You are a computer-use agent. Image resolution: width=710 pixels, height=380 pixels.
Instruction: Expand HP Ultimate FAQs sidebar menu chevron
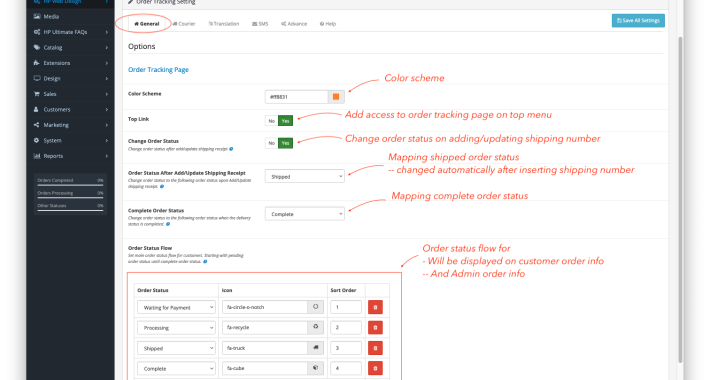(107, 32)
